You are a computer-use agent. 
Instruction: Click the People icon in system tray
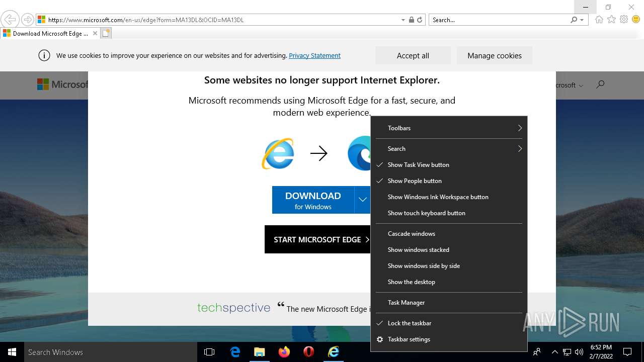point(537,352)
